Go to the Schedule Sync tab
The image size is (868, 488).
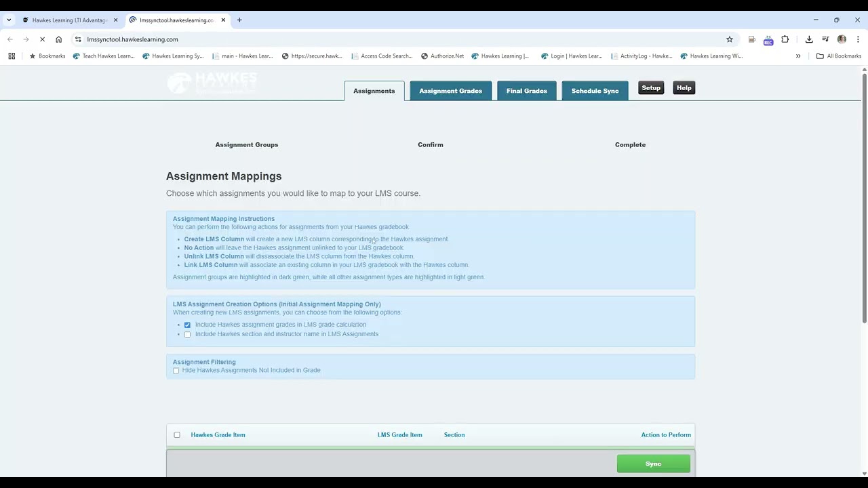[x=595, y=91]
